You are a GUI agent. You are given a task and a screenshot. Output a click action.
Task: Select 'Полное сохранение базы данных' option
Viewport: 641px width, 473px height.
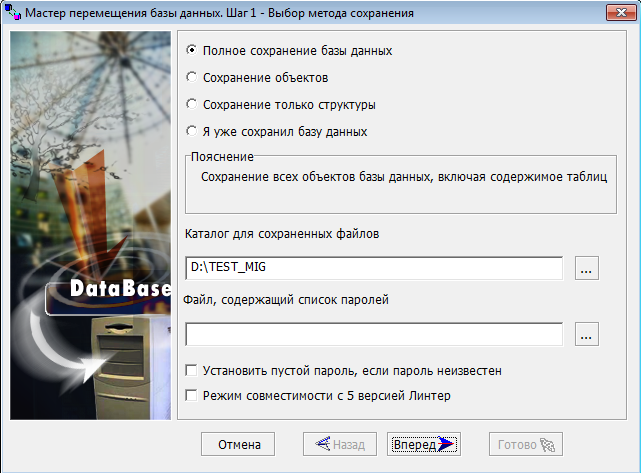coord(192,50)
